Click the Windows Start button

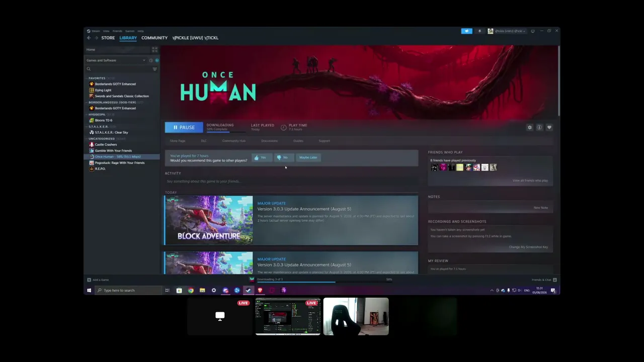point(89,290)
